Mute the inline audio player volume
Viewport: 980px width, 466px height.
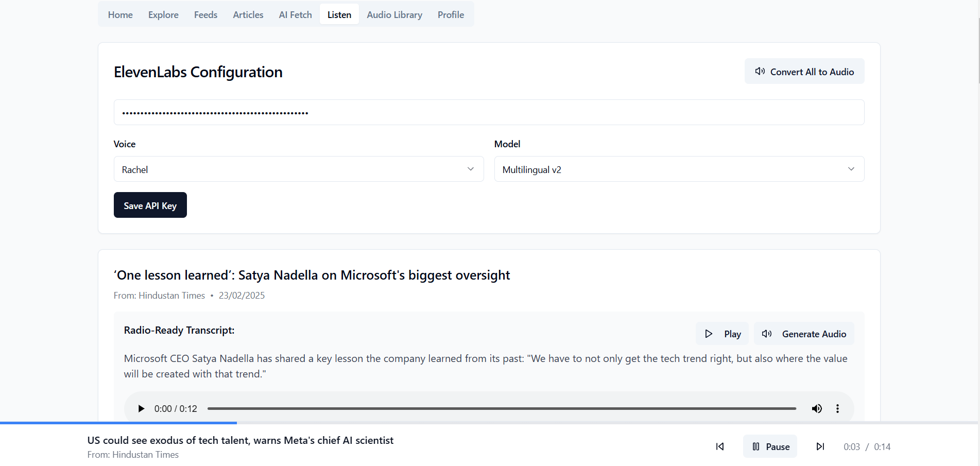817,409
